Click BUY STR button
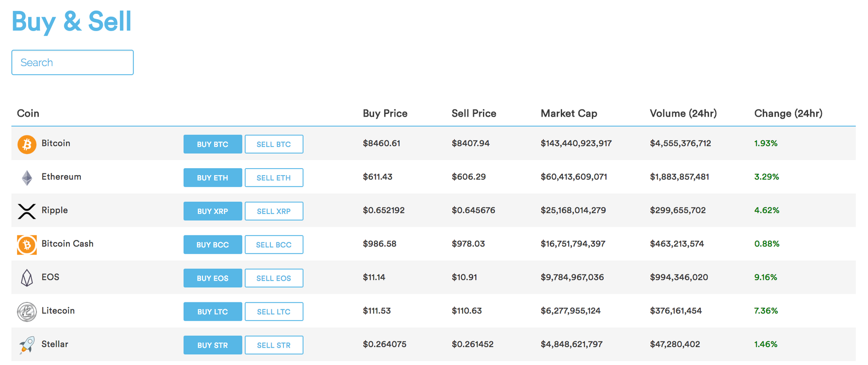868x365 pixels. (213, 345)
